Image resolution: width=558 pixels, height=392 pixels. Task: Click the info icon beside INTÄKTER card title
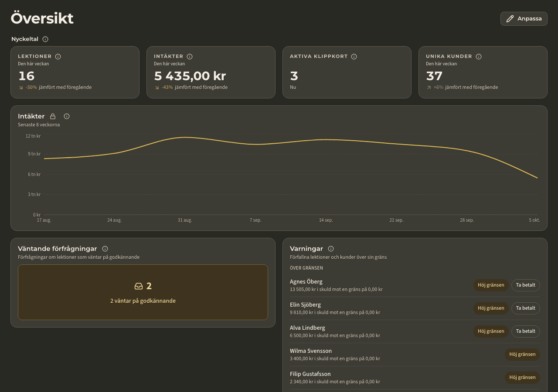click(x=190, y=57)
